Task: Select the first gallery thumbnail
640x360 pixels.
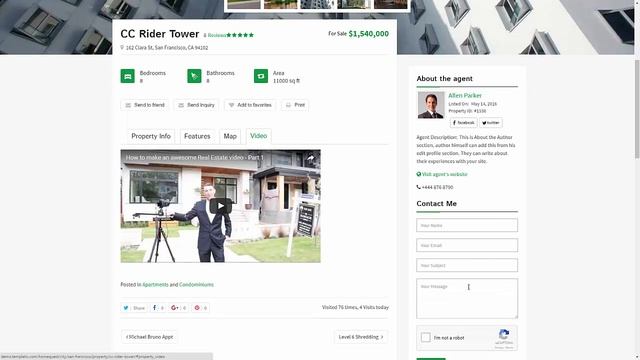Action: tap(244, 4)
